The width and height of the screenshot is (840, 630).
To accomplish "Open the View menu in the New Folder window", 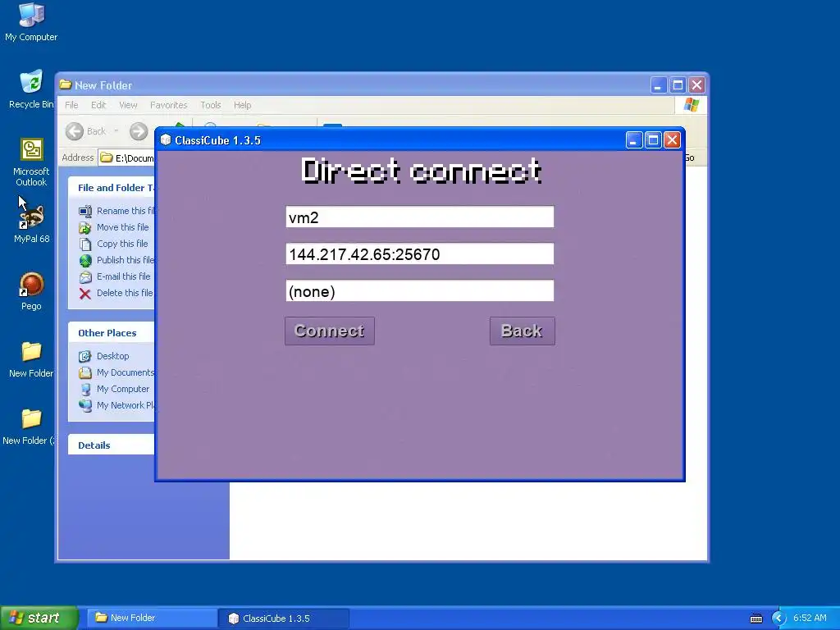I will 128,105.
